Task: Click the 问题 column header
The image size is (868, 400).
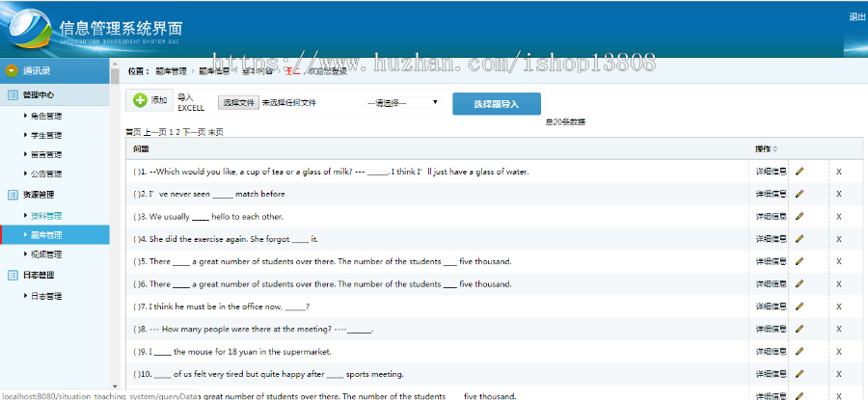Action: pyautogui.click(x=141, y=148)
